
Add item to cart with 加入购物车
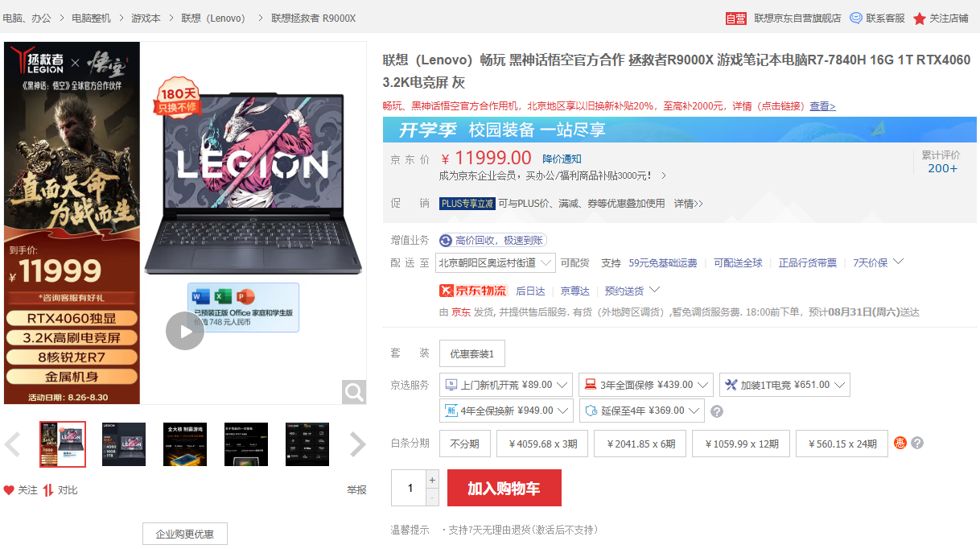tap(504, 488)
